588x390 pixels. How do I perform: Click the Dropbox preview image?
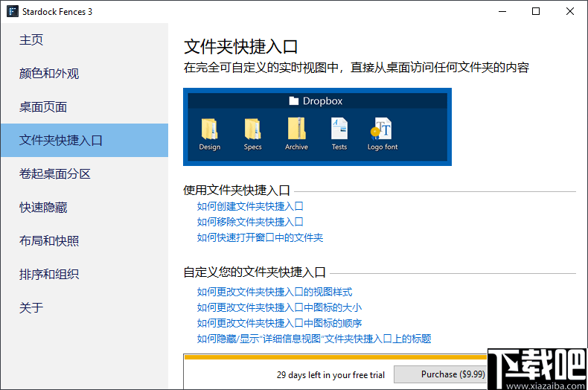317,127
